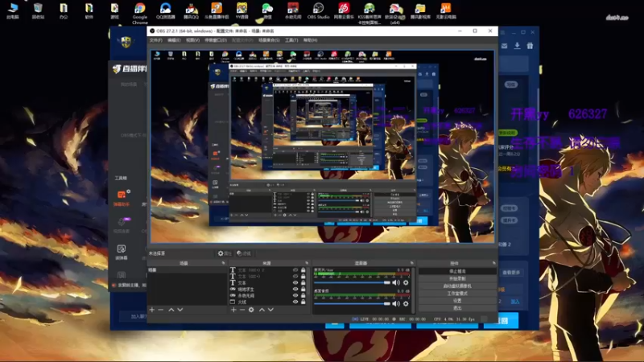Screen dimensions: 644x362
Task: Move scene down in Scenes panel
Action: tap(180, 310)
